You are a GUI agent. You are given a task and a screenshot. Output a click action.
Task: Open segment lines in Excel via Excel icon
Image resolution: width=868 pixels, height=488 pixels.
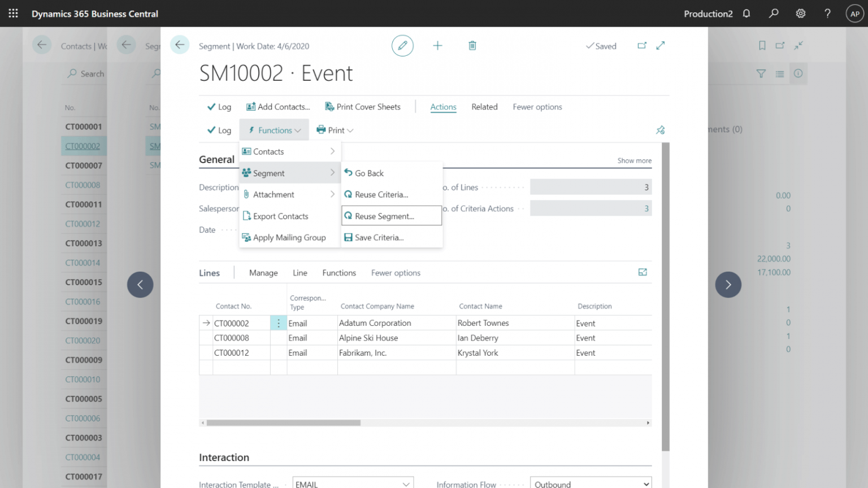(643, 272)
